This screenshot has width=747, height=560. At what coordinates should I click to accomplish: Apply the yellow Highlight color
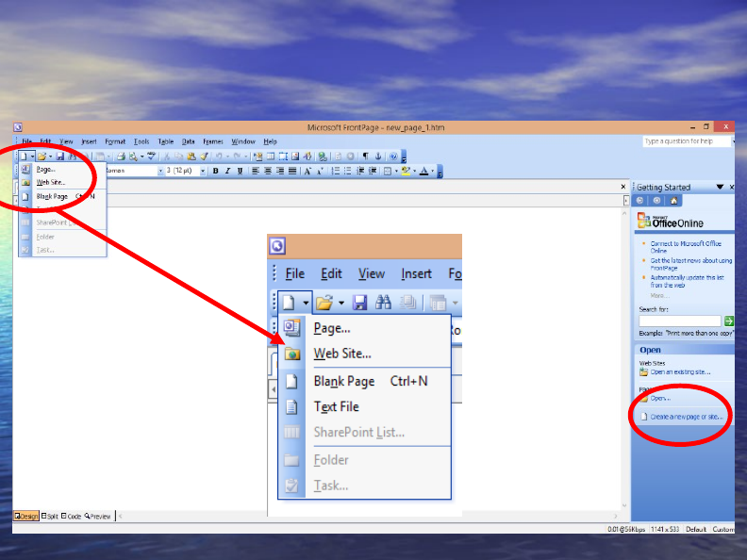(406, 171)
